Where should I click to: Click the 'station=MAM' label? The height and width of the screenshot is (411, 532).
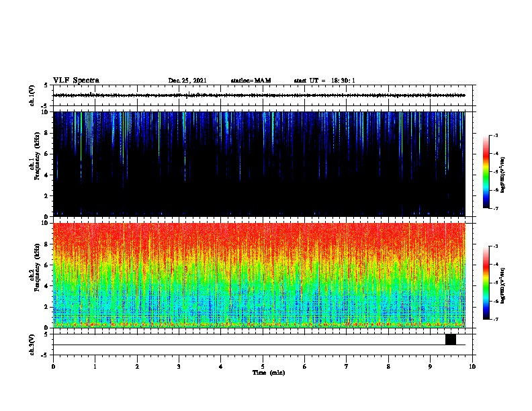click(251, 81)
